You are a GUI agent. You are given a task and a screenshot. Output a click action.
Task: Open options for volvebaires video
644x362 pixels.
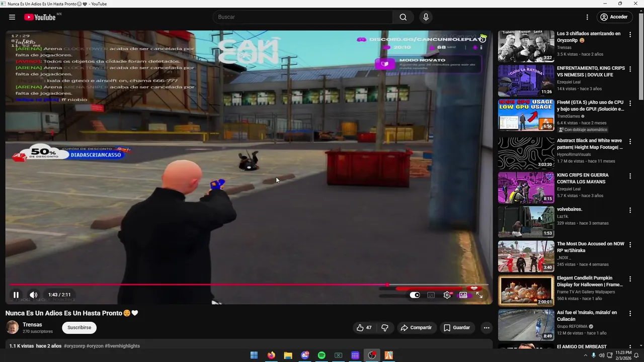tap(630, 210)
